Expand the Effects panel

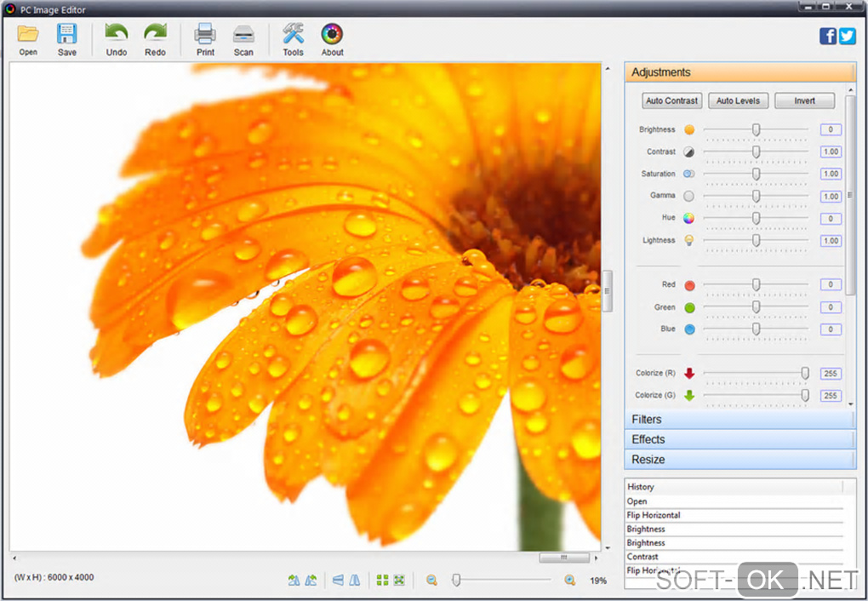[739, 439]
